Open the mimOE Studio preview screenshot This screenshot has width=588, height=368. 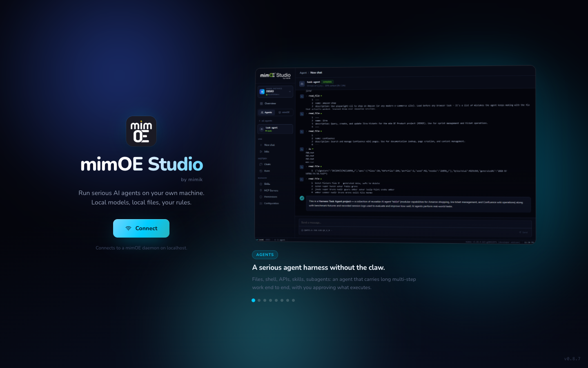[395, 155]
